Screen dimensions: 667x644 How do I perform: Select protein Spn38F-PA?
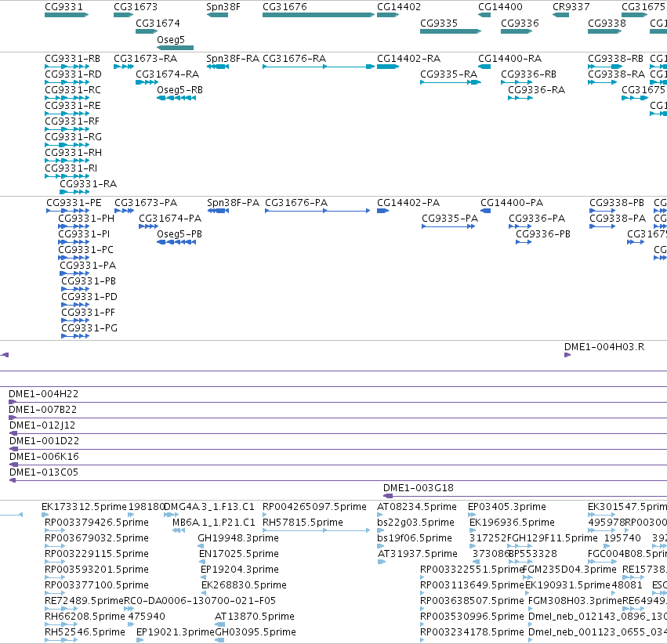click(x=218, y=211)
